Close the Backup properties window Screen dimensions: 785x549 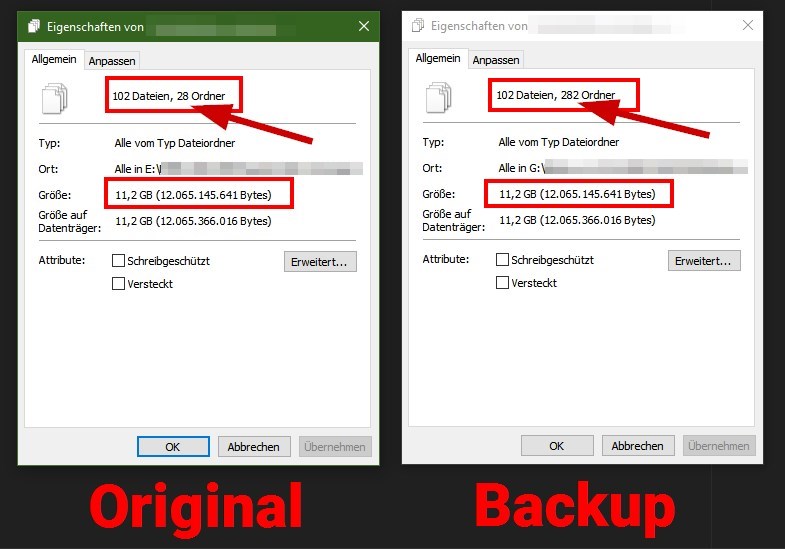pyautogui.click(x=747, y=25)
